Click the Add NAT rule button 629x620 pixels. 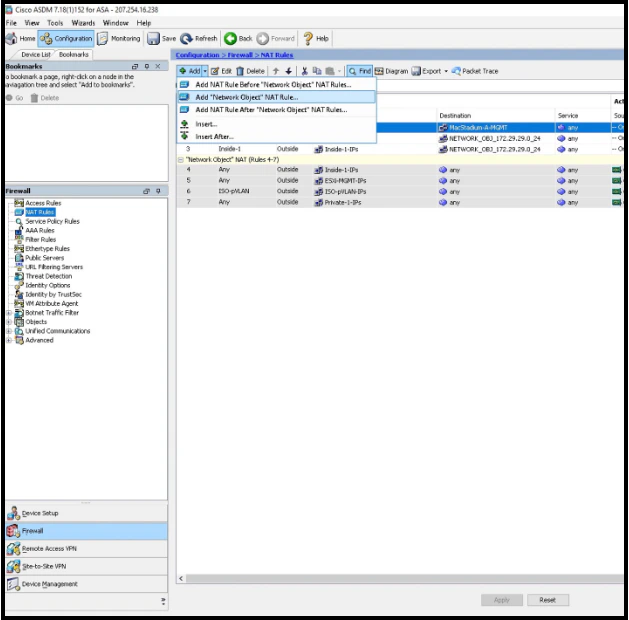pyautogui.click(x=189, y=71)
